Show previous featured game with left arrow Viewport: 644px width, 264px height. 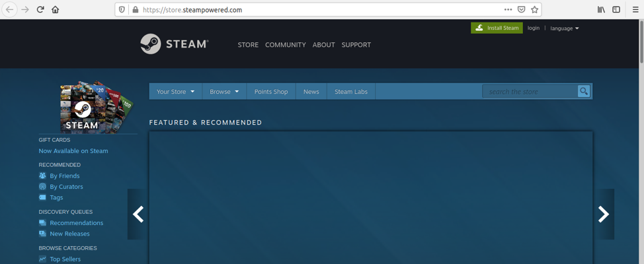coord(138,214)
